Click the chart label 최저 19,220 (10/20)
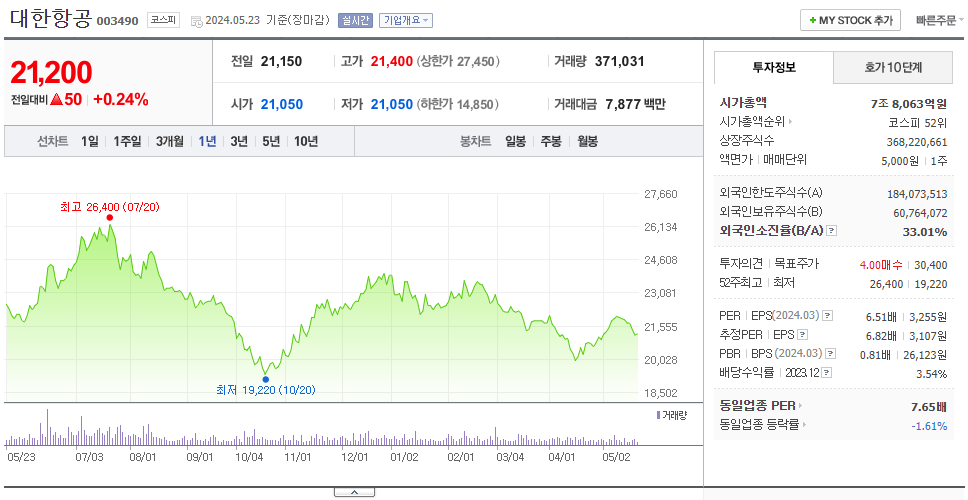The image size is (968, 500). tap(265, 390)
